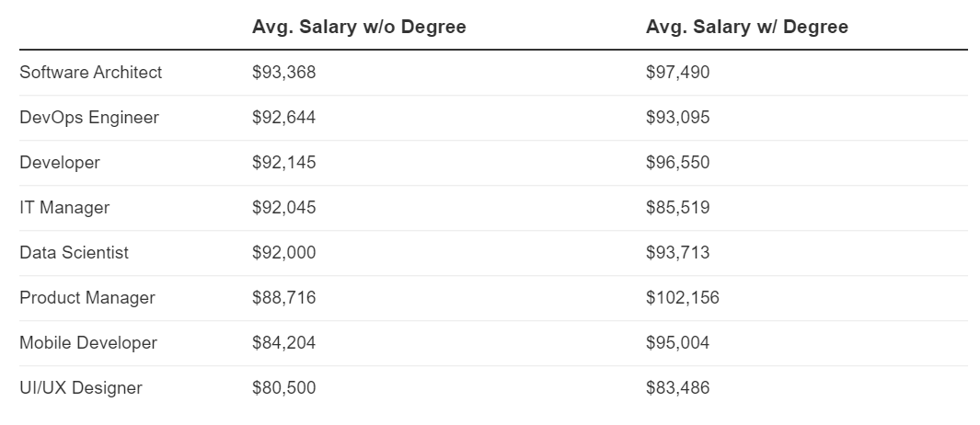Click the Avg. Salary w/o Degree header
Screen dimensions: 980x425
tap(359, 28)
